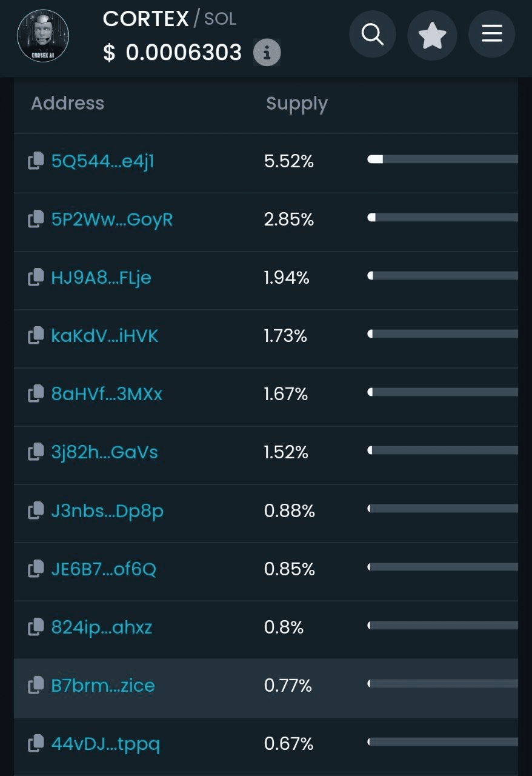Viewport: 532px width, 776px height.
Task: Open holder address B7brm...zice
Action: tap(103, 686)
